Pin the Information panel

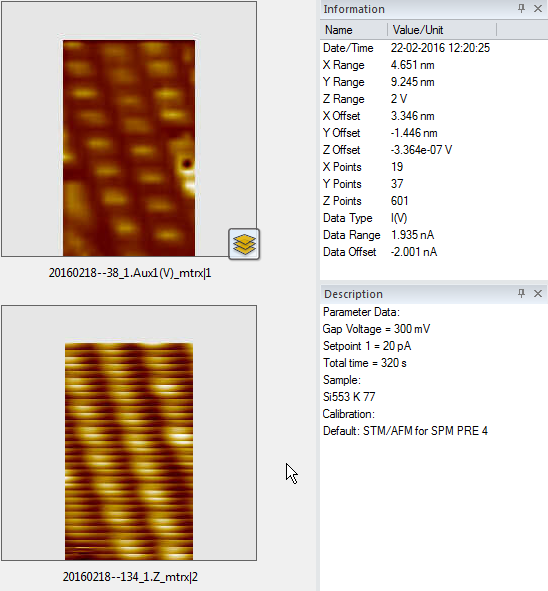coord(521,9)
